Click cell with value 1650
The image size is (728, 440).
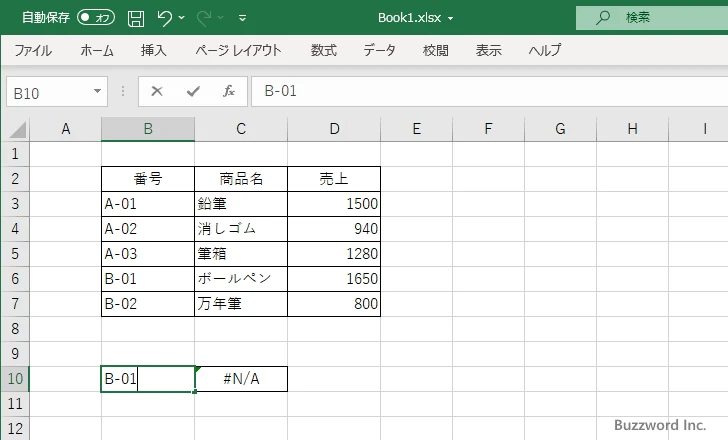[x=334, y=279]
